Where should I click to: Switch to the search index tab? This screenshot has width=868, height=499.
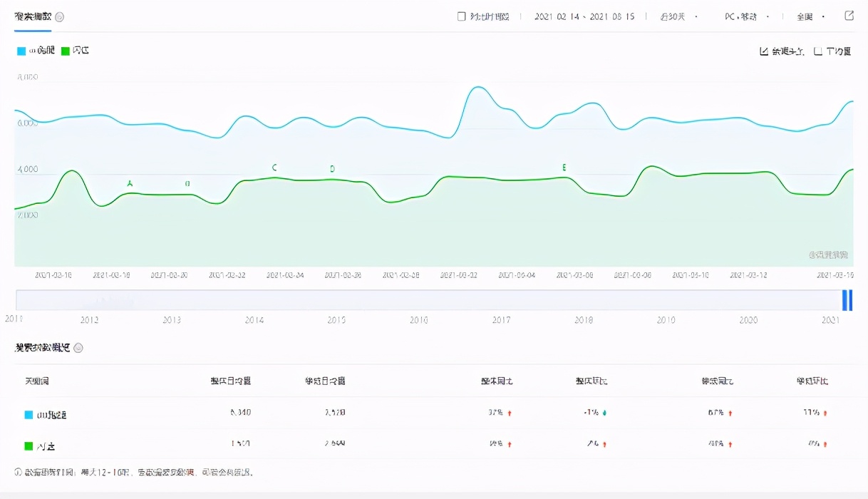click(31, 16)
